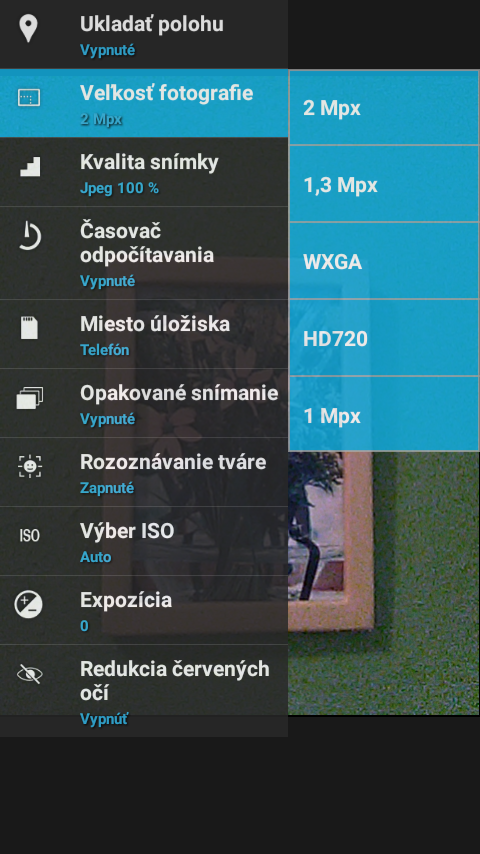This screenshot has width=480, height=854.
Task: Tap the countdown timer clock icon
Action: (x=29, y=236)
